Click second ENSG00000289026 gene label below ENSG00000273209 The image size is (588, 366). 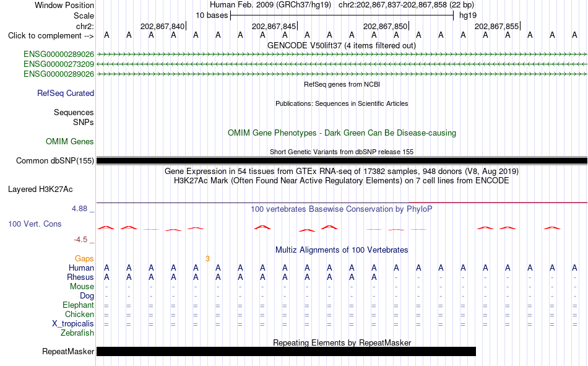59,74
